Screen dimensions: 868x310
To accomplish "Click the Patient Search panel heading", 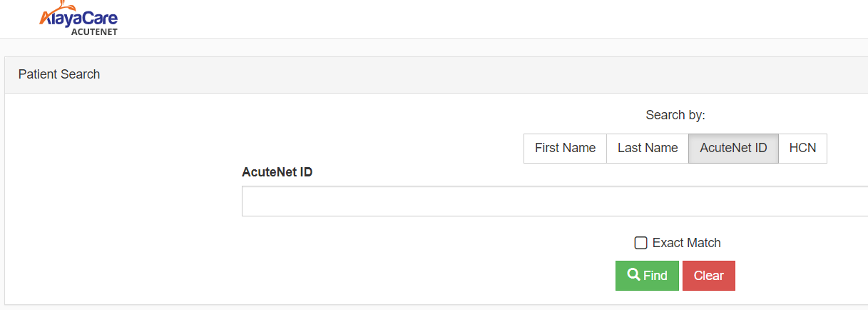I will click(x=59, y=74).
